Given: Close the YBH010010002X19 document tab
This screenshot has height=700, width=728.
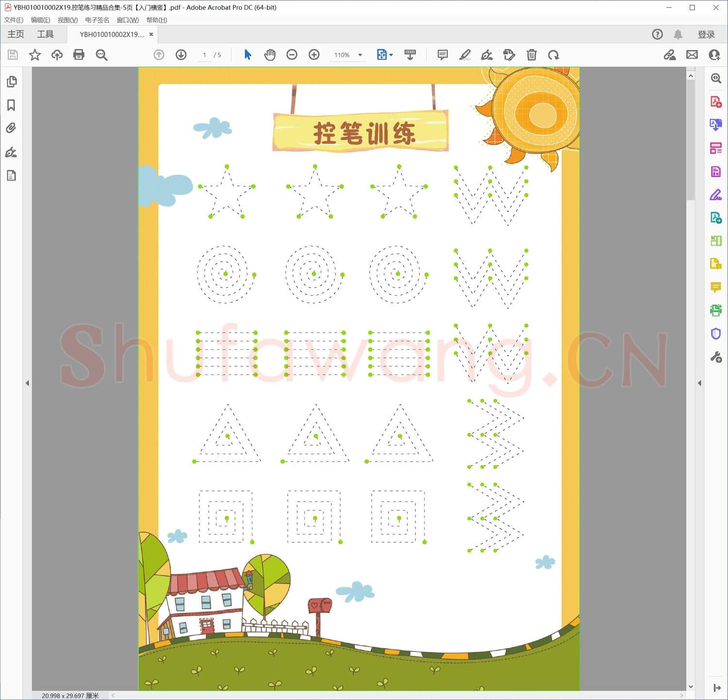Looking at the screenshot, I should pos(151,34).
